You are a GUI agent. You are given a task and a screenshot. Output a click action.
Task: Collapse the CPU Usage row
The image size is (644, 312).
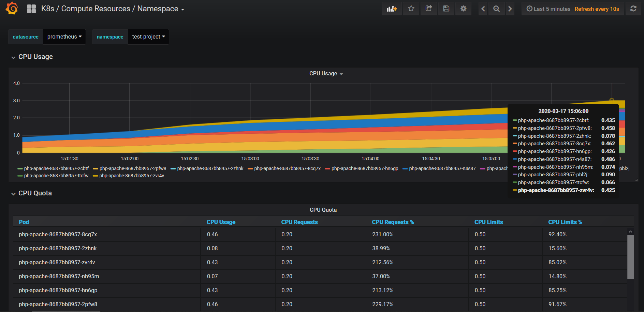(32, 57)
